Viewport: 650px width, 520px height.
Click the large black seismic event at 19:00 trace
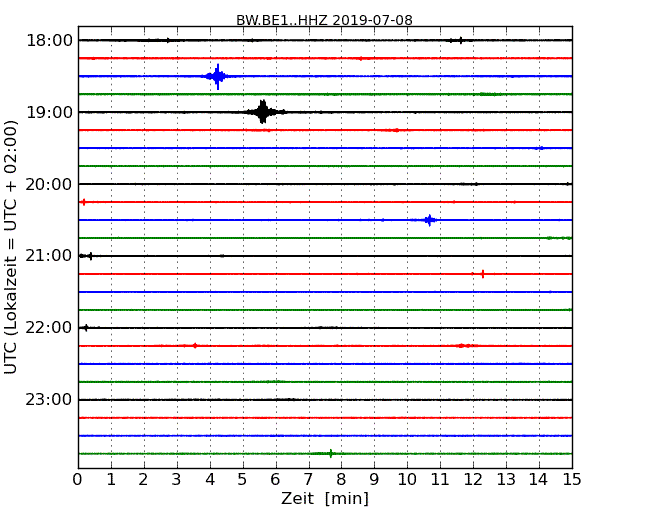pyautogui.click(x=263, y=112)
